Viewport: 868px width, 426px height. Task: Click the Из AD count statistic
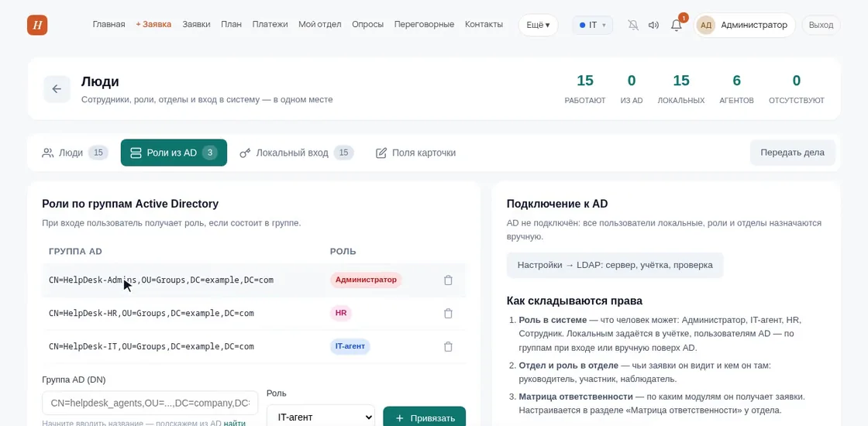[x=632, y=89]
